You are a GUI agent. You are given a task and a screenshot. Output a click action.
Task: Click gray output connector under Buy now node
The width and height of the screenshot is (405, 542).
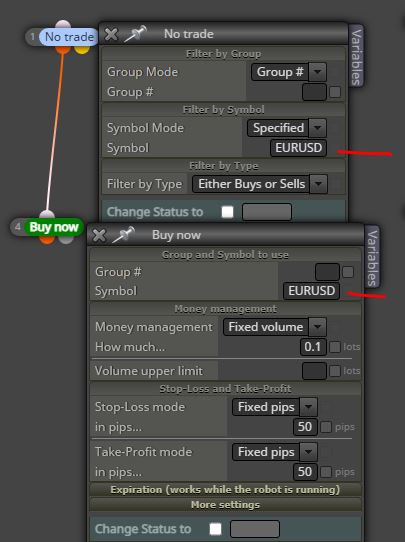pos(66,239)
